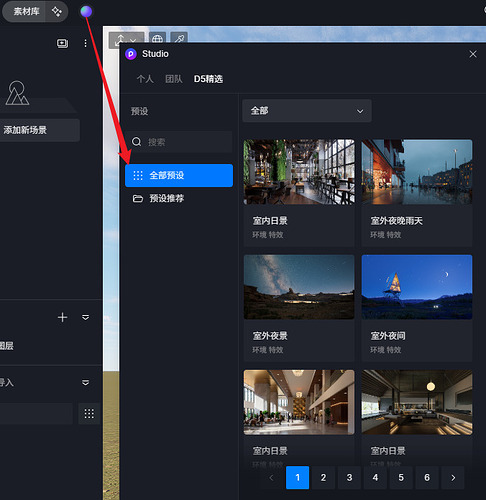Collapse the layer panel arrow
The height and width of the screenshot is (500, 486).
click(86, 317)
